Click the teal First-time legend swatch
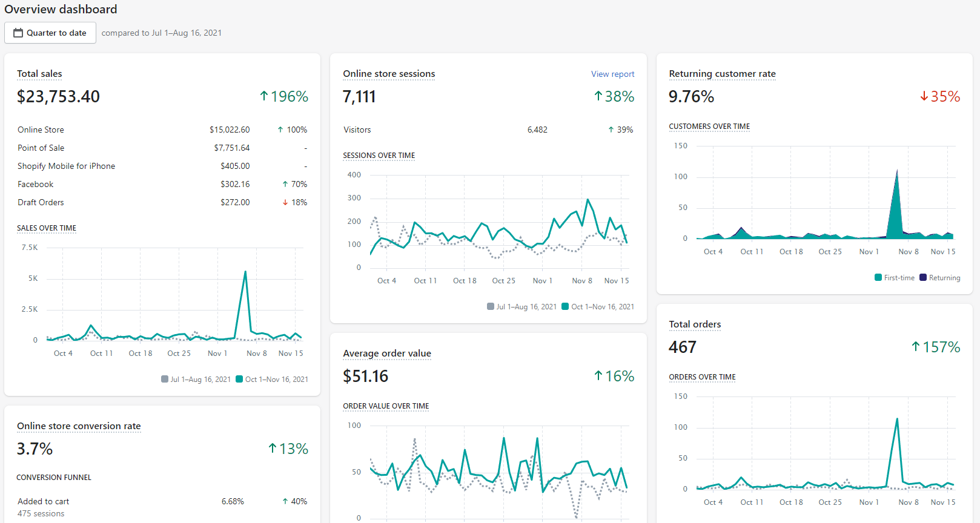Viewport: 980px width, 523px height. tap(878, 277)
